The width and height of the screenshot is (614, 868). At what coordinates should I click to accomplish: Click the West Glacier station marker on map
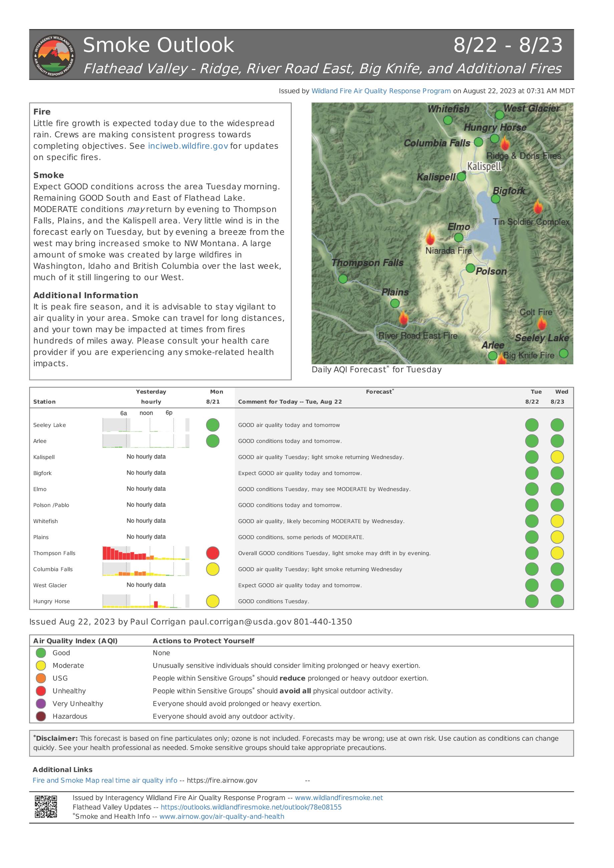(x=500, y=115)
